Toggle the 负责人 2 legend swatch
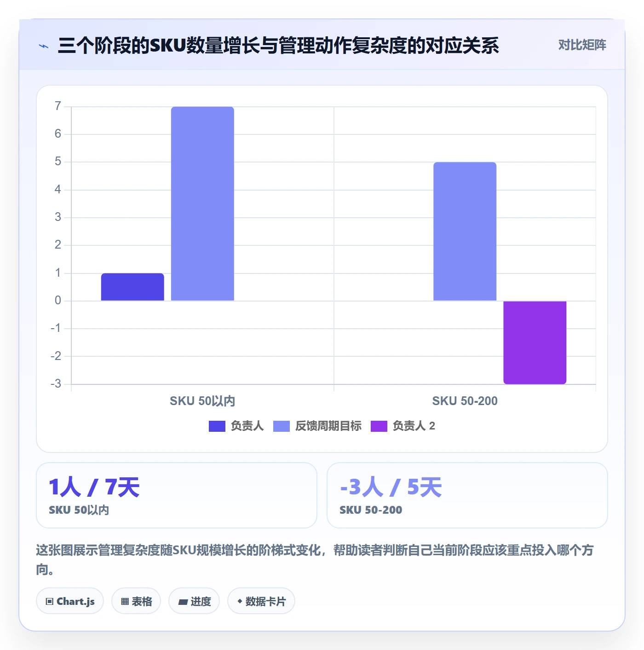Image resolution: width=644 pixels, height=650 pixels. [379, 426]
